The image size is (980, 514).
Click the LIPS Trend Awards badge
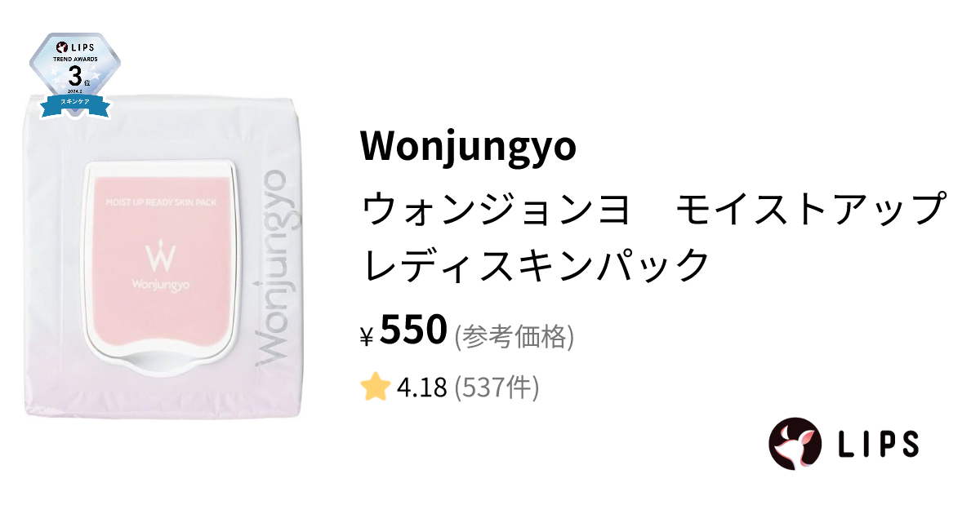pyautogui.click(x=75, y=74)
